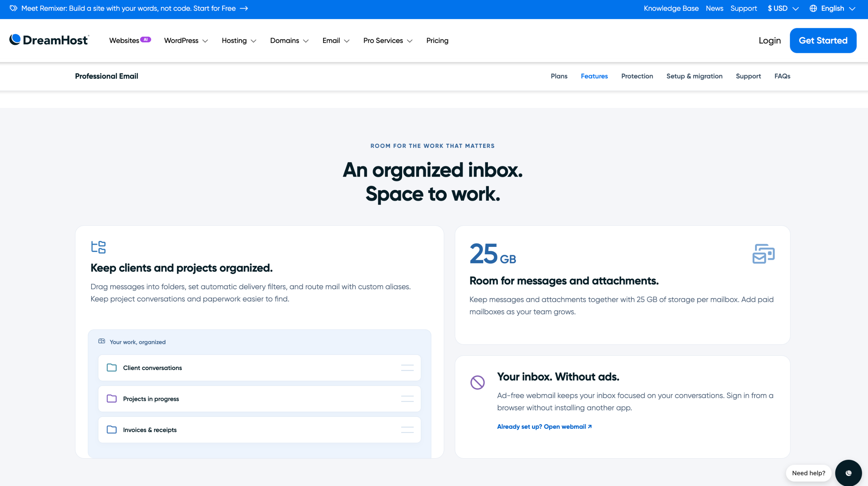
Task: Select the Features section tab
Action: click(594, 76)
